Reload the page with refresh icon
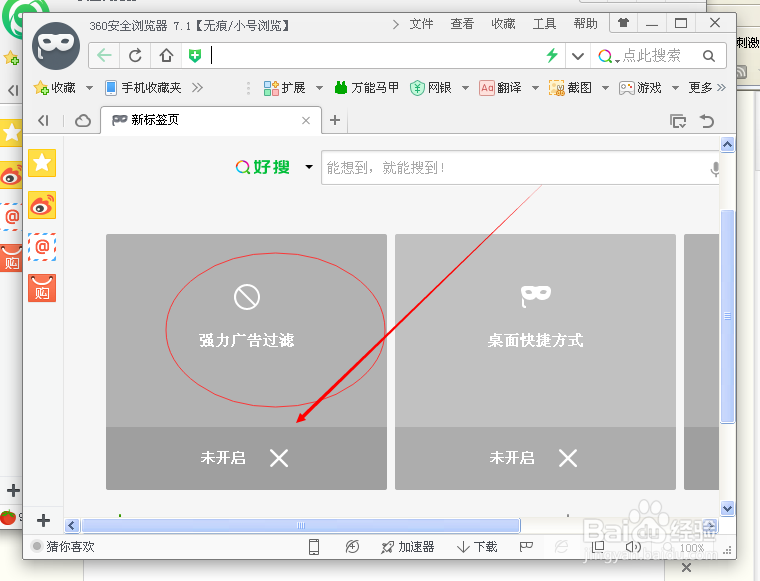The width and height of the screenshot is (760, 581). [135, 56]
